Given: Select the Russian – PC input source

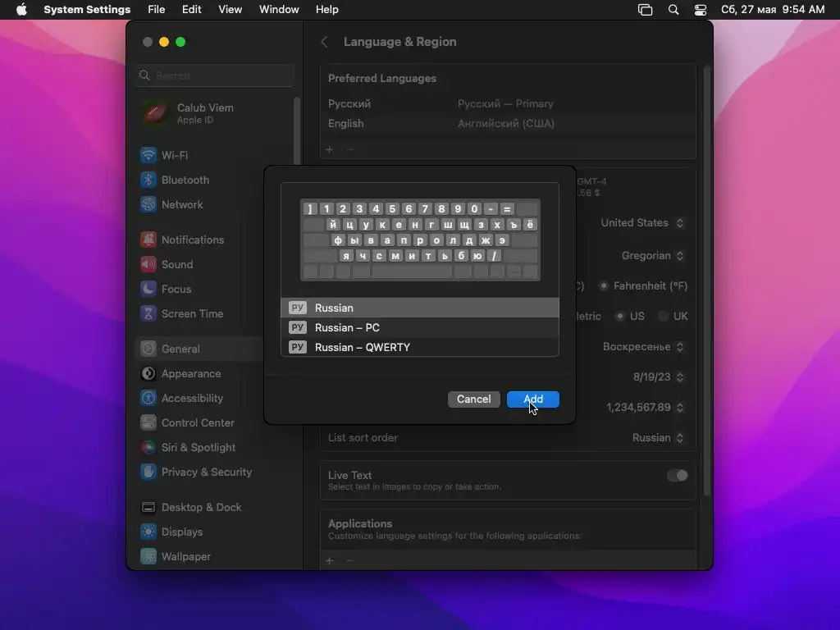Looking at the screenshot, I should point(420,327).
